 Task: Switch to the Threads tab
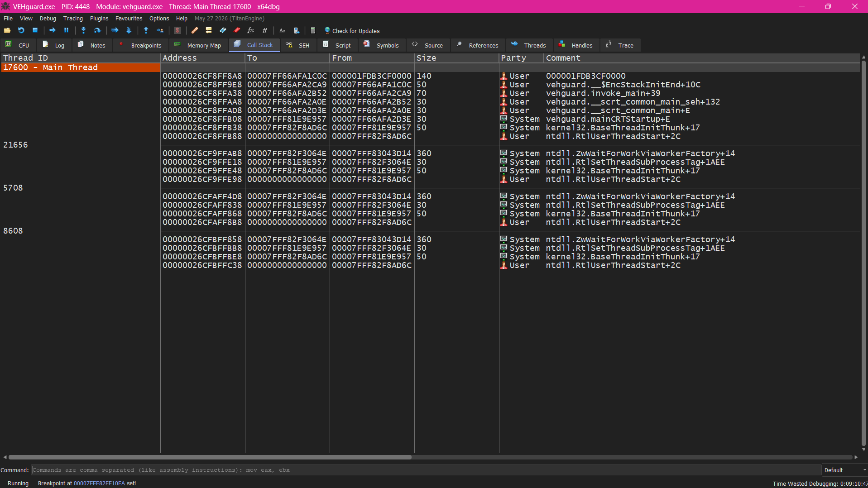(529, 45)
